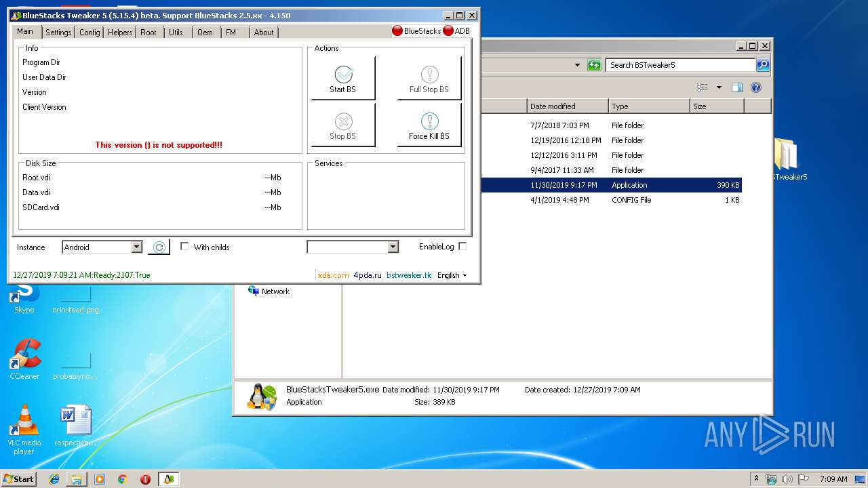Click the Force Kill BS button

[x=429, y=125]
